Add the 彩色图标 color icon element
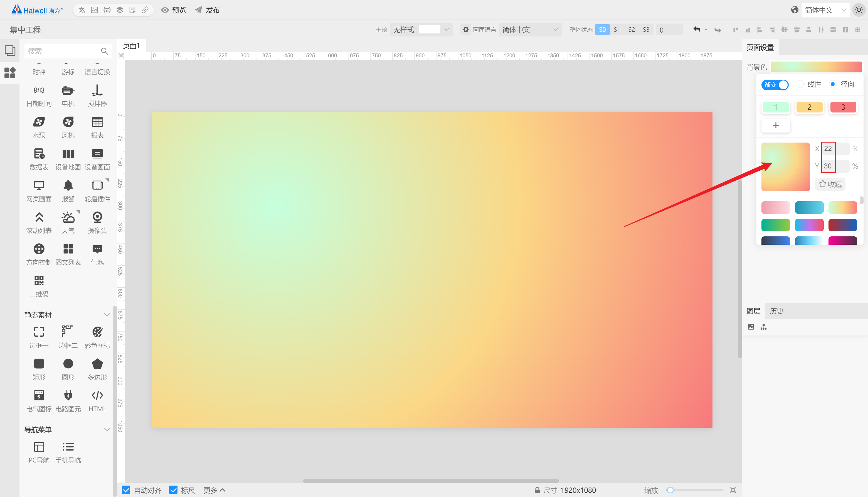Viewport: 868px width, 497px height. (97, 337)
